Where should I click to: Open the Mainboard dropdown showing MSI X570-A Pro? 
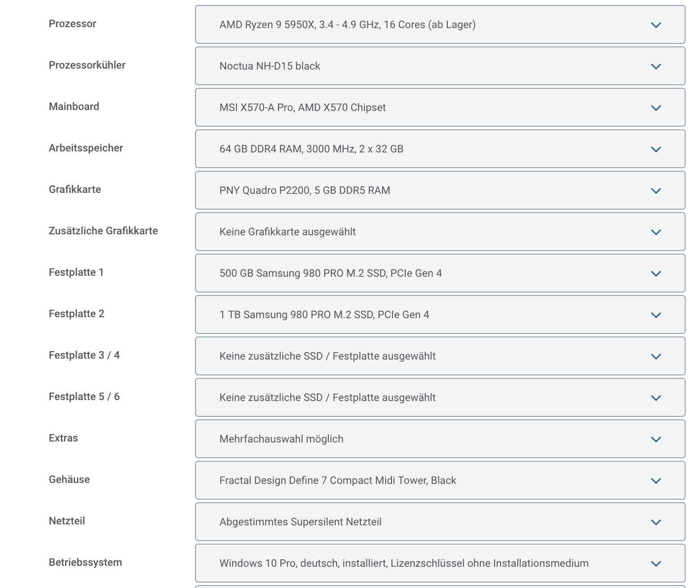[x=440, y=108]
